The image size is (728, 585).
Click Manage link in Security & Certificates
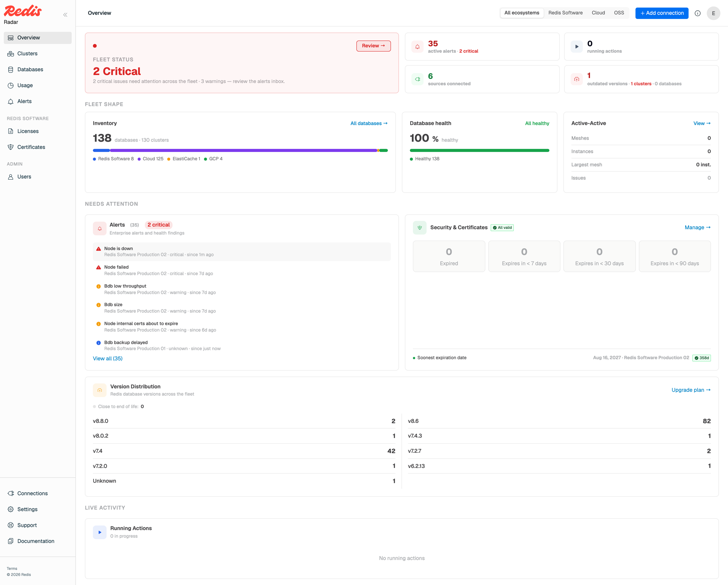coord(698,227)
